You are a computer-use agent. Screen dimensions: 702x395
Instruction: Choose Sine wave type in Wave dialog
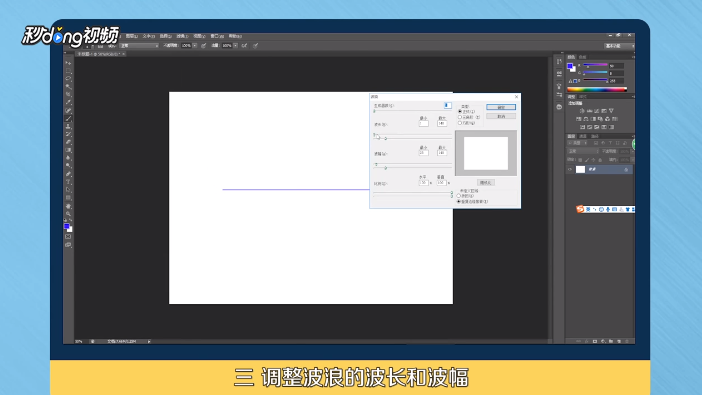coord(460,112)
